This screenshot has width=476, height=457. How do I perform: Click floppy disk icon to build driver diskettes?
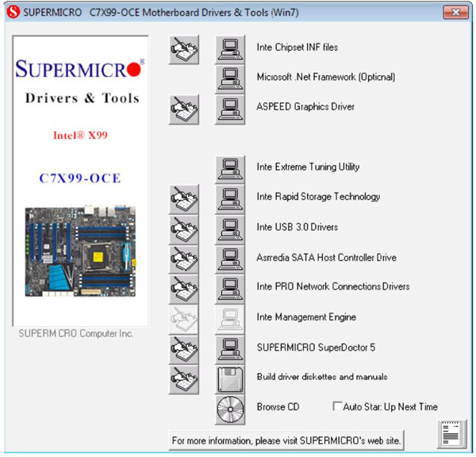pyautogui.click(x=230, y=379)
